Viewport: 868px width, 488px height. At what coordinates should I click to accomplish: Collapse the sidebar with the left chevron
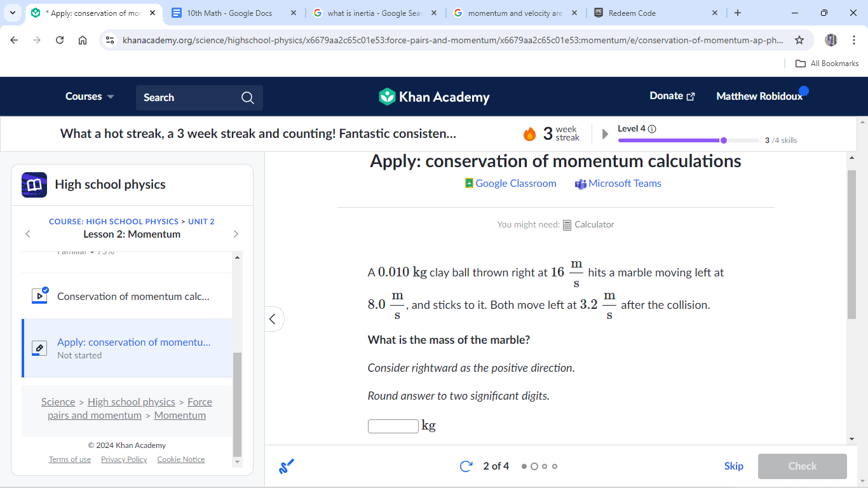pyautogui.click(x=273, y=318)
